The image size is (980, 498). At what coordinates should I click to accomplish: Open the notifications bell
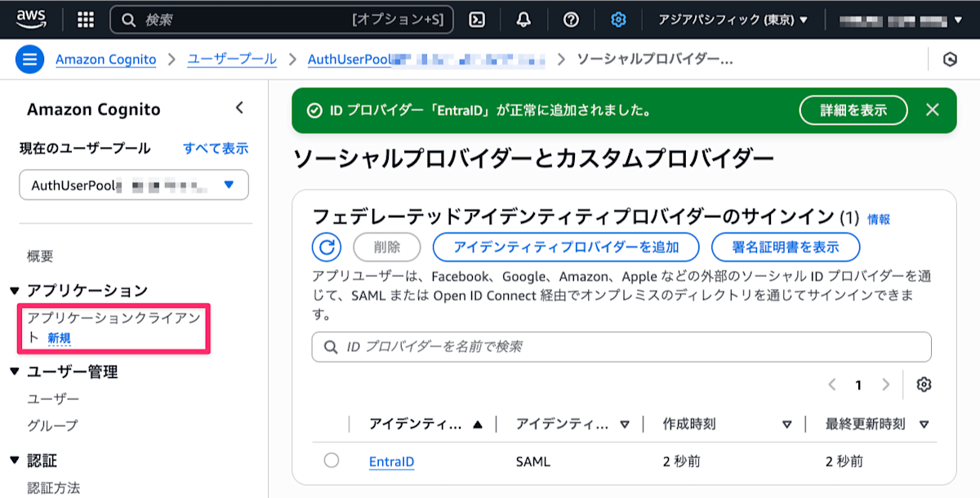coord(524,20)
